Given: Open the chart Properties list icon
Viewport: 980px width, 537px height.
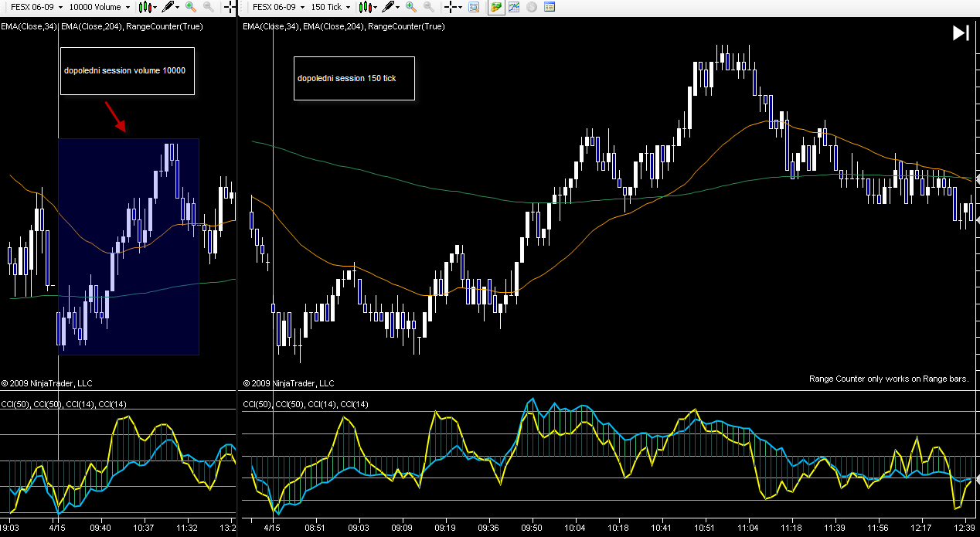Looking at the screenshot, I should 550,7.
